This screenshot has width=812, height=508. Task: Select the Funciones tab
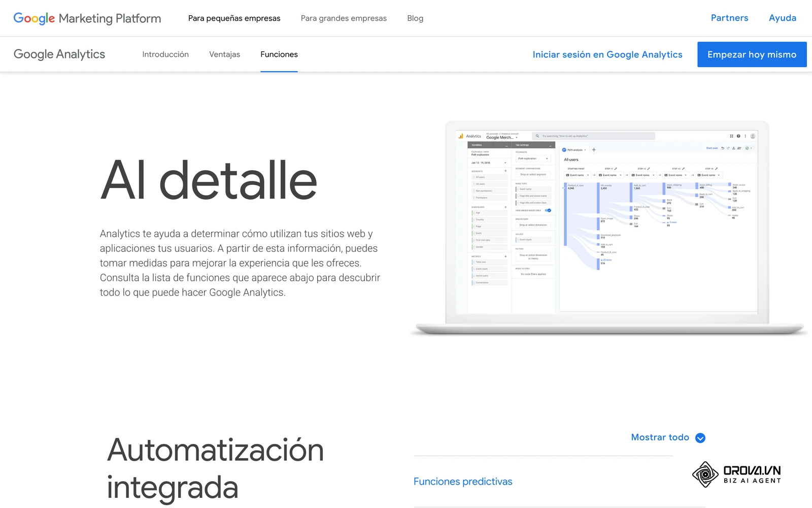[x=279, y=54]
